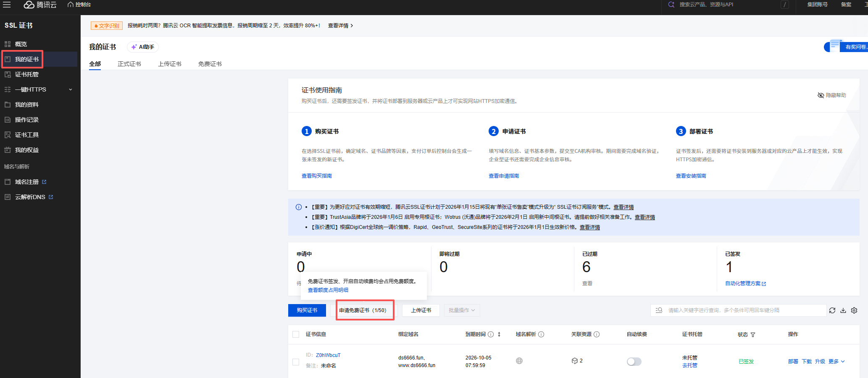Click the globe DNS icon in the ds6666.fun row
Viewport: 868px width, 378px height.
click(519, 361)
